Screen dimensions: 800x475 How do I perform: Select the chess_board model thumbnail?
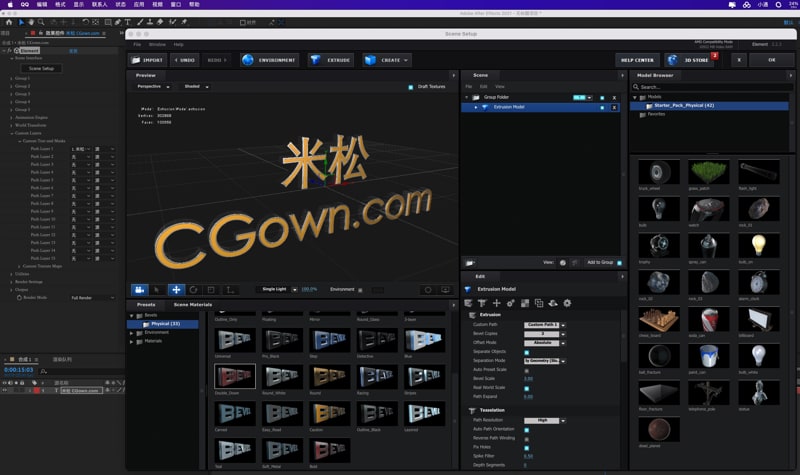point(659,319)
